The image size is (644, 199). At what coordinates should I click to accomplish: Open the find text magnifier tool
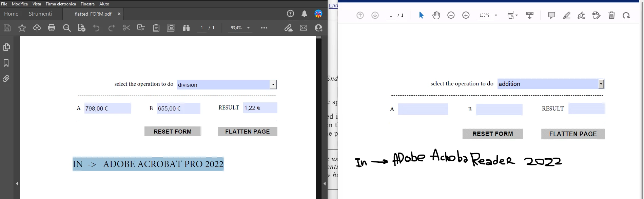click(x=67, y=28)
